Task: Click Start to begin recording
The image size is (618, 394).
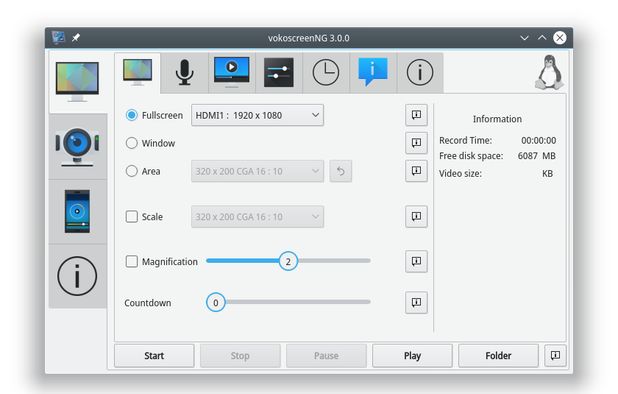Action: click(154, 356)
